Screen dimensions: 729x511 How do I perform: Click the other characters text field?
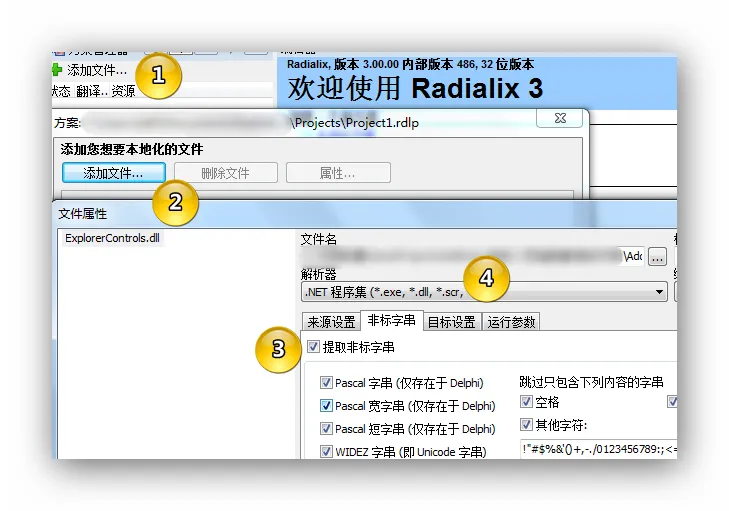(x=598, y=449)
